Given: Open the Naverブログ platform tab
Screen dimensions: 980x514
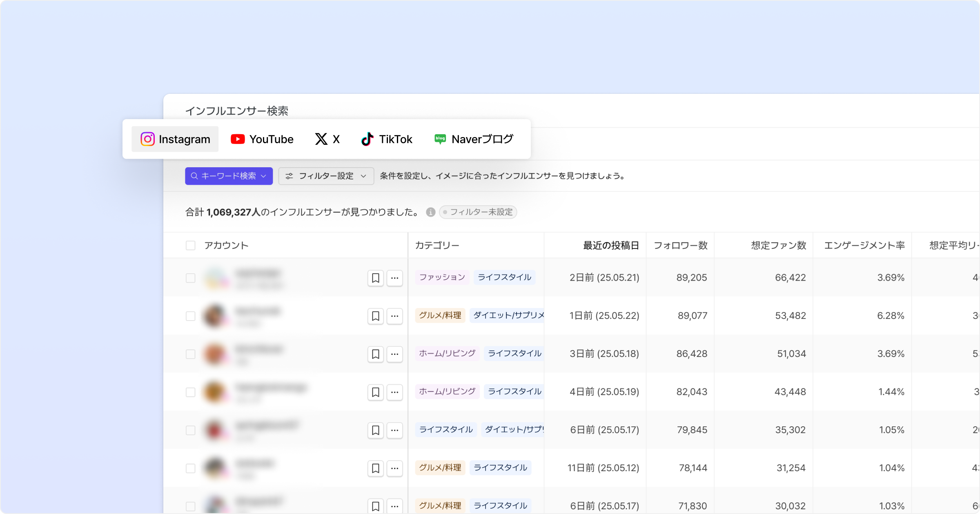Looking at the screenshot, I should click(473, 139).
